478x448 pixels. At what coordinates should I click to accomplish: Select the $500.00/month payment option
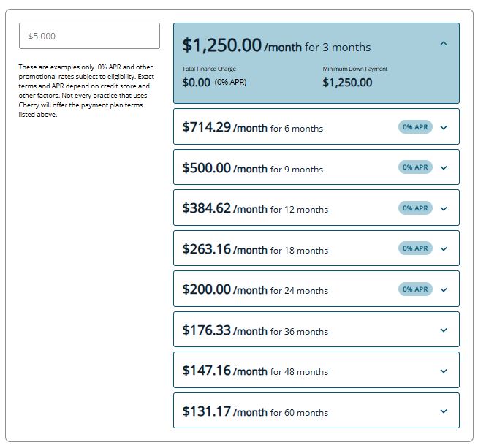[252, 168]
